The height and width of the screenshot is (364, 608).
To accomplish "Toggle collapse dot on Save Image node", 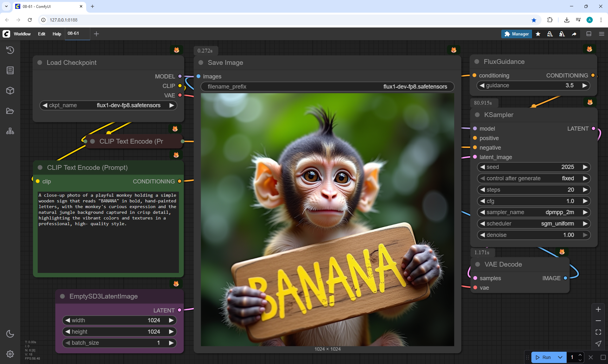I will (201, 63).
